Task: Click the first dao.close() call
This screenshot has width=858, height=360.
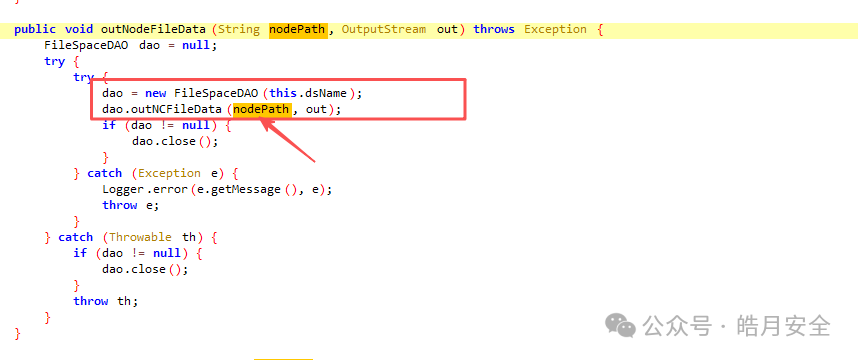Action: (x=175, y=141)
